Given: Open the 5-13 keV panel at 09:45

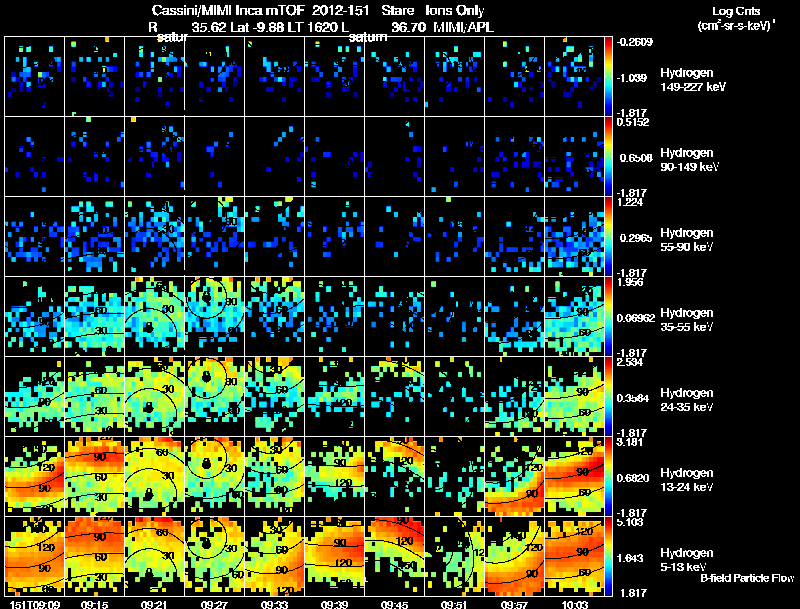Looking at the screenshot, I should point(394,557).
